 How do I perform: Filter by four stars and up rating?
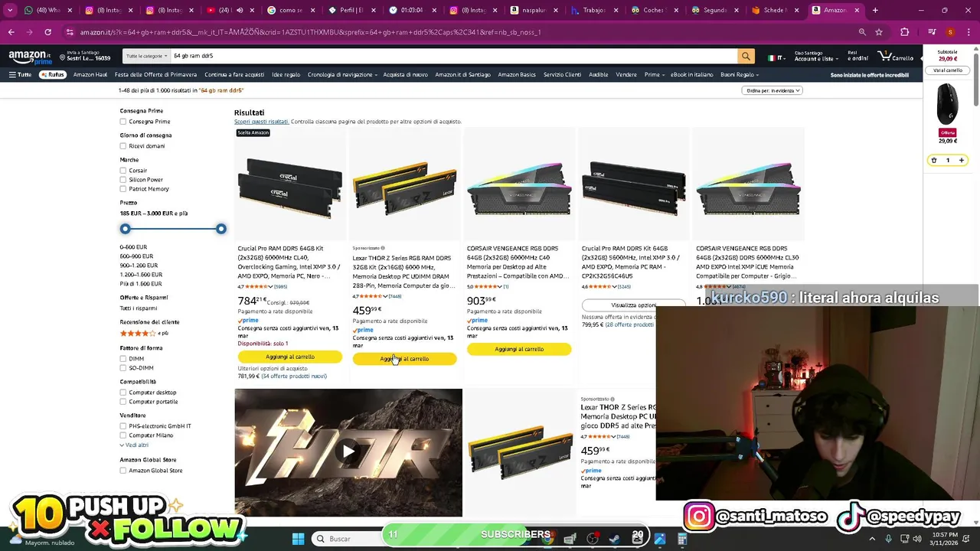point(145,333)
